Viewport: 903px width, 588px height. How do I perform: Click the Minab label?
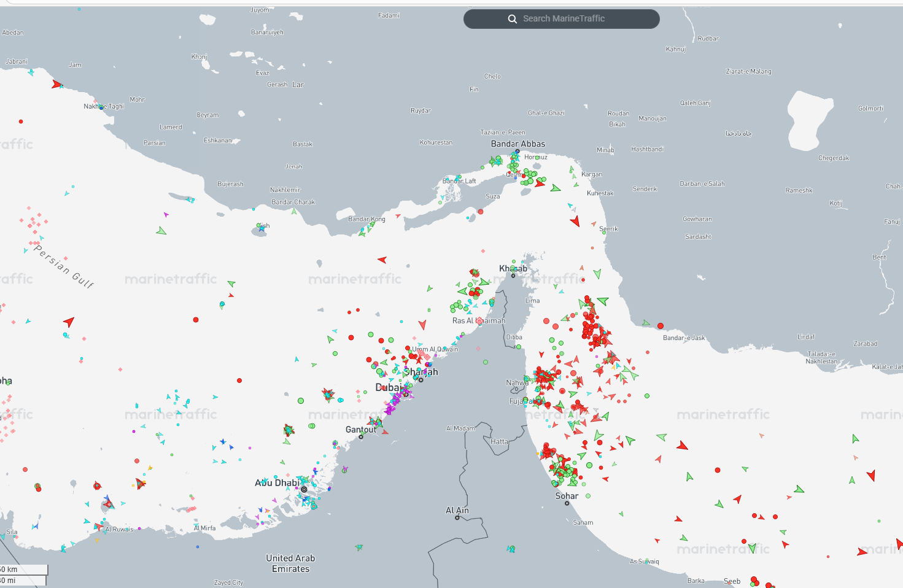tap(605, 150)
